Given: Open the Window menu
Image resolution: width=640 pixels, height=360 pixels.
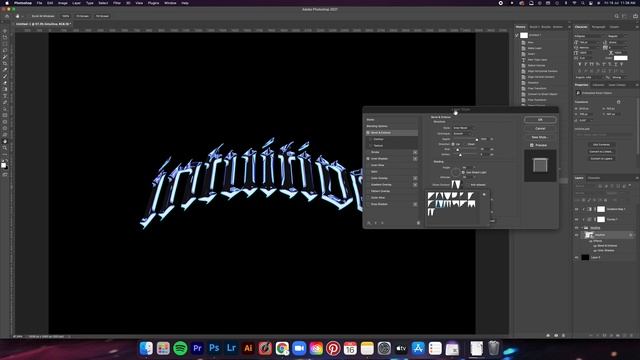Looking at the screenshot, I should coord(170,3).
